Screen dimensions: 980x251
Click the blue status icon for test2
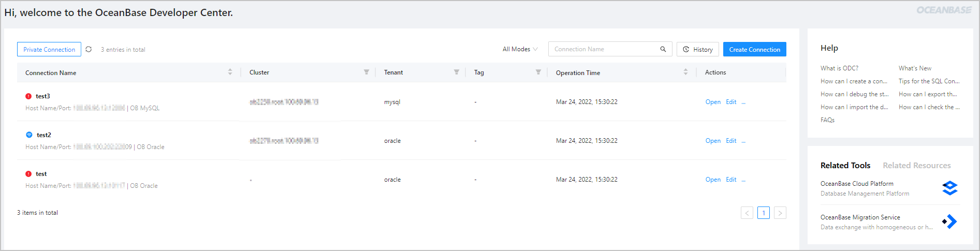(29, 135)
